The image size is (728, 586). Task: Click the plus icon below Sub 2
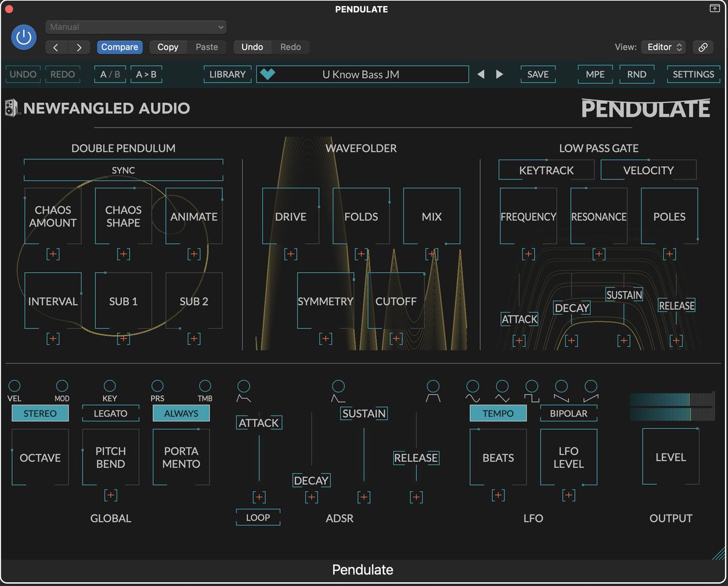(194, 338)
